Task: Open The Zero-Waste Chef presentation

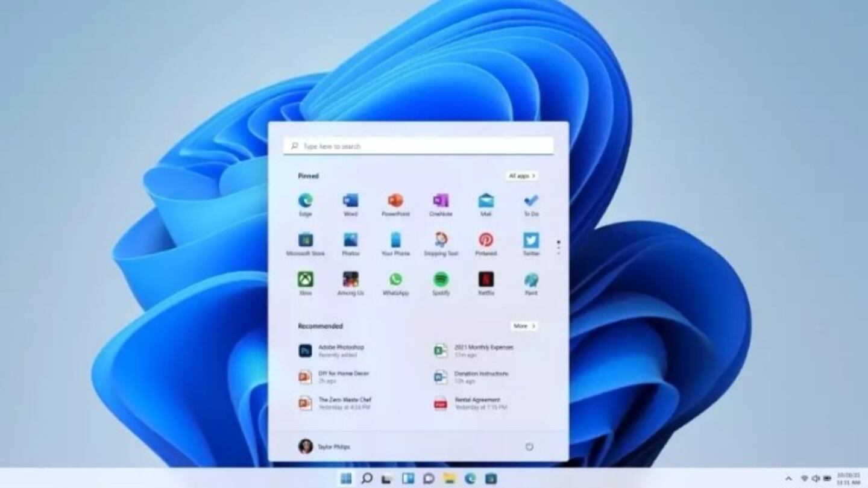Action: coord(335,403)
